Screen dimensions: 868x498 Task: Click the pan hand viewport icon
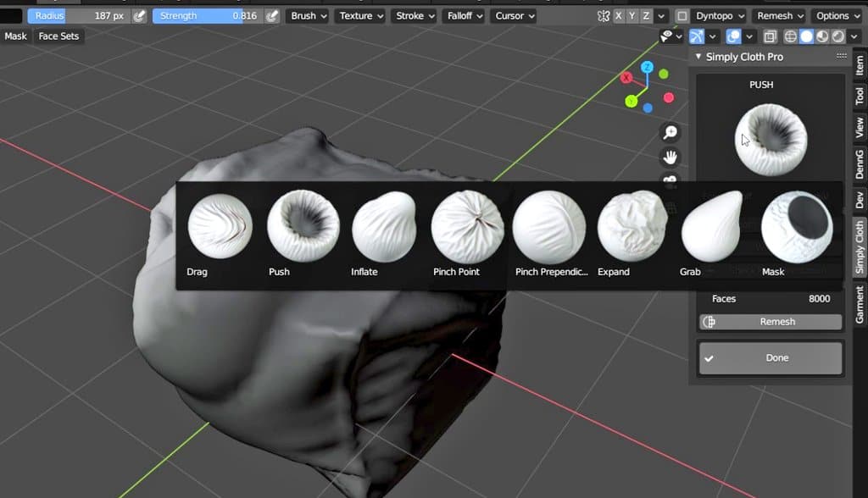(x=670, y=158)
